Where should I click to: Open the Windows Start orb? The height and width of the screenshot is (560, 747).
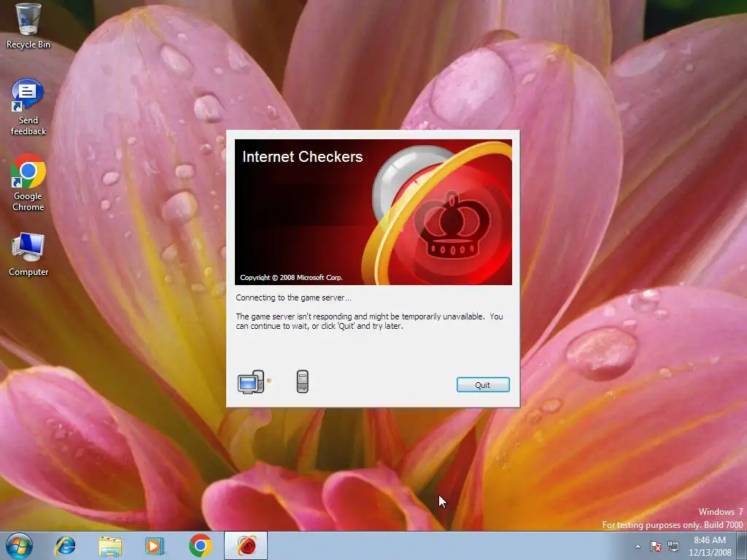tap(20, 545)
